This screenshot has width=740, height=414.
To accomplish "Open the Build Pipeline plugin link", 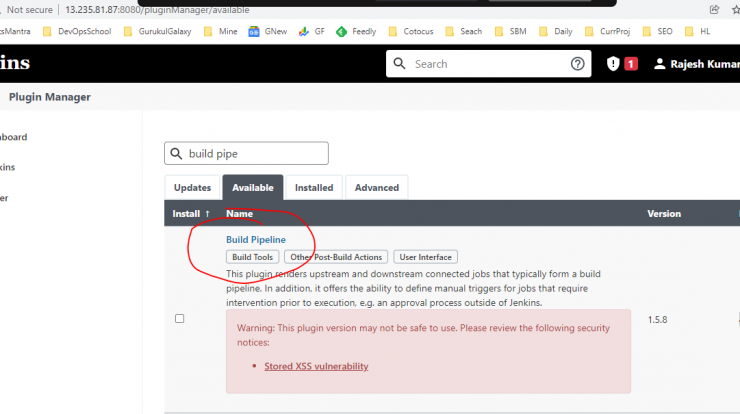I will 255,239.
